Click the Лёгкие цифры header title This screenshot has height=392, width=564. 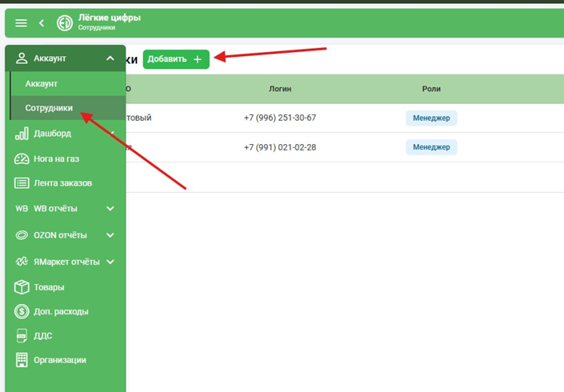tap(110, 18)
